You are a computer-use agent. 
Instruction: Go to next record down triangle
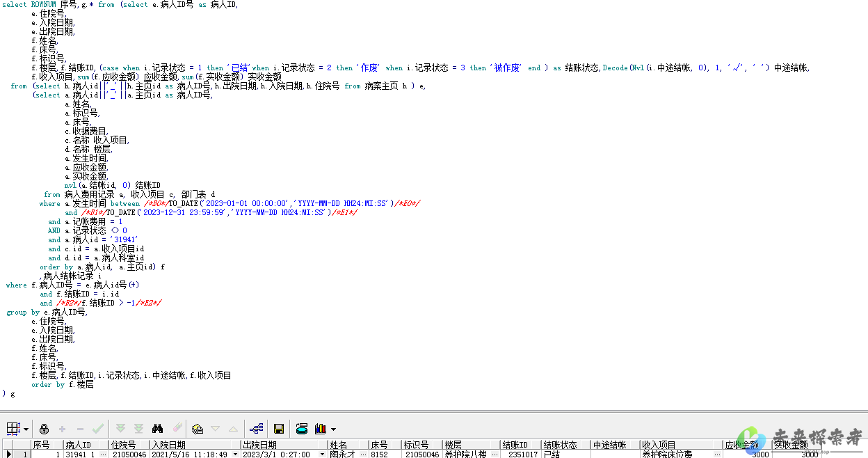[216, 429]
